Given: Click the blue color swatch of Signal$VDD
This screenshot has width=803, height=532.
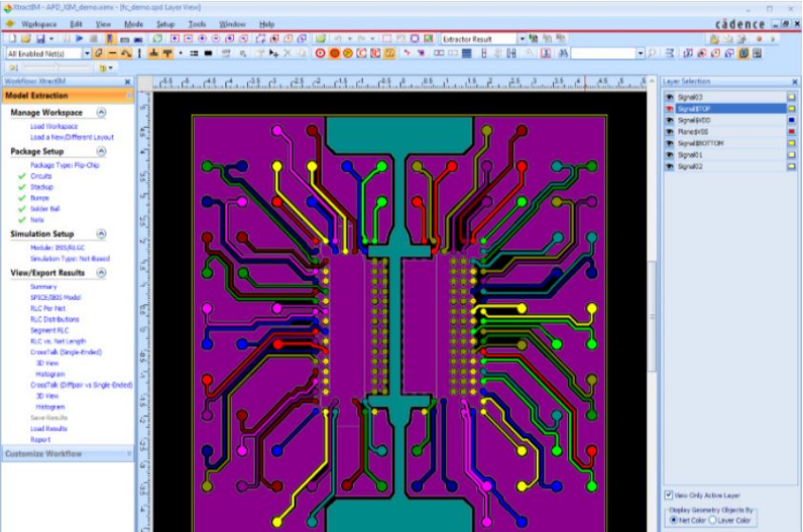Looking at the screenshot, I should (792, 120).
